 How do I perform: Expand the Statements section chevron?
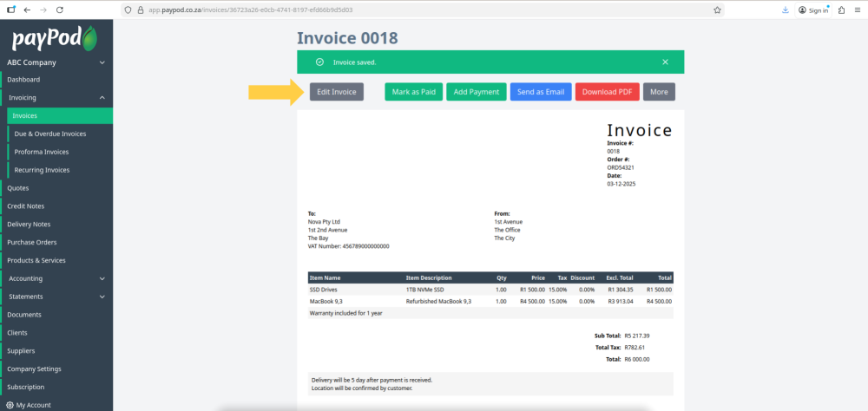(102, 297)
